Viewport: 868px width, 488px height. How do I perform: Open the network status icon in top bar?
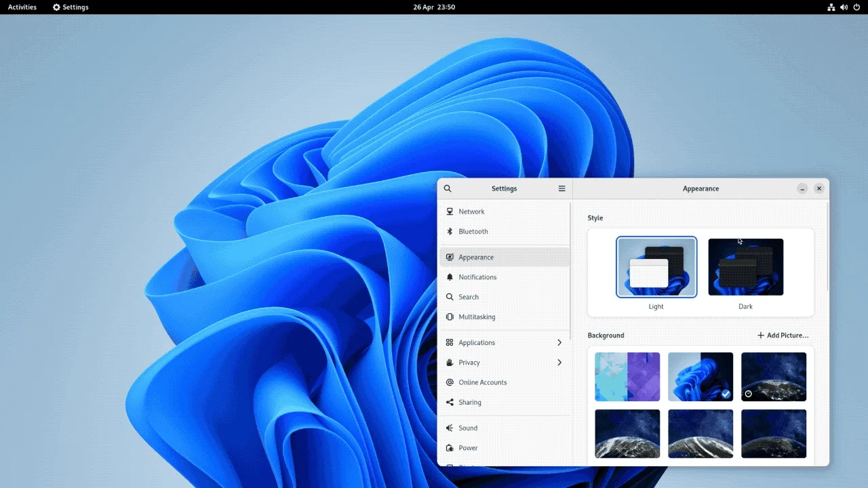pos(831,7)
